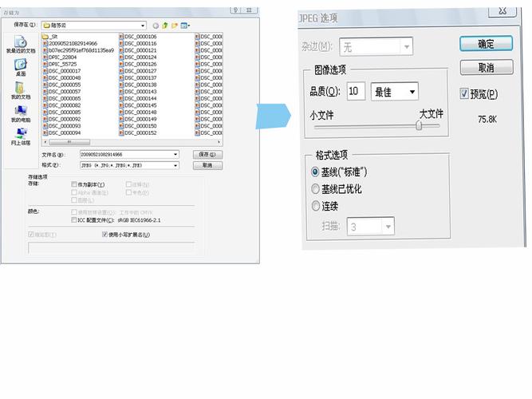Select the 连续 progressive radio option
Viewport: 532px width, 399px height.
tap(316, 206)
